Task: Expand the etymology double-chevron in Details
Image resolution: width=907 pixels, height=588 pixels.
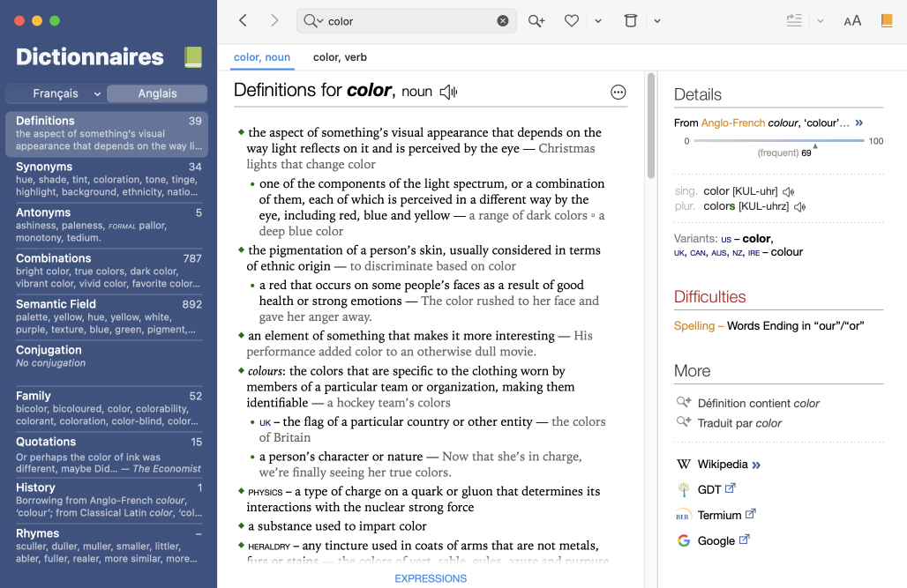Action: pyautogui.click(x=859, y=123)
